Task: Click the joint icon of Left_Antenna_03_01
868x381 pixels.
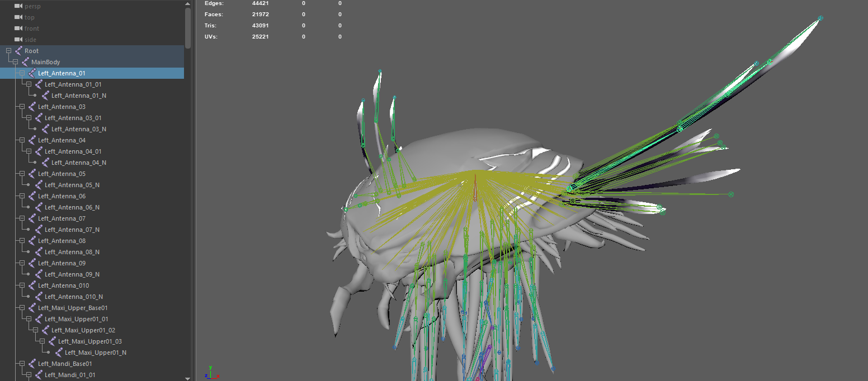Action: tap(39, 118)
